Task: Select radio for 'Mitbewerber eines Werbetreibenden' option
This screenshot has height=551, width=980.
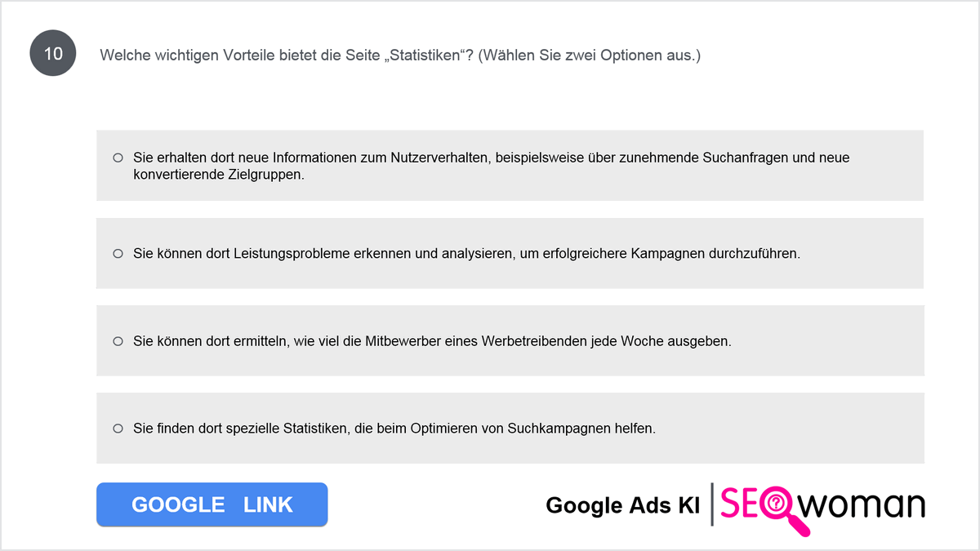Action: point(118,340)
